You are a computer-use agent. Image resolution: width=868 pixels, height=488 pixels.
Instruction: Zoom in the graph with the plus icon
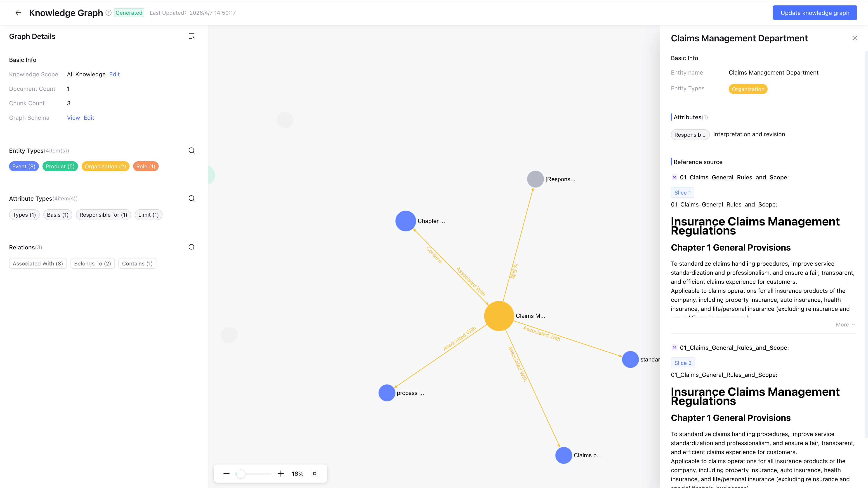281,474
